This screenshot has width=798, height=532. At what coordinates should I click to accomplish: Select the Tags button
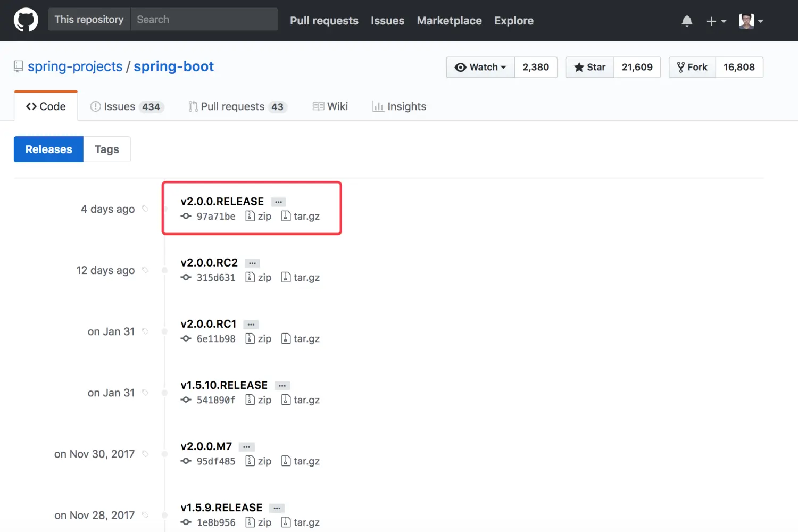click(107, 149)
